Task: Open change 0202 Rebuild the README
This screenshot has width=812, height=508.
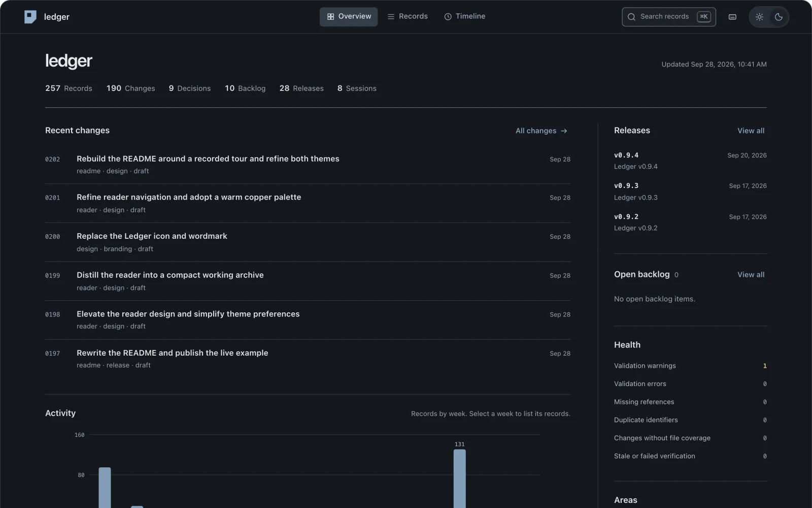Action: point(308,165)
